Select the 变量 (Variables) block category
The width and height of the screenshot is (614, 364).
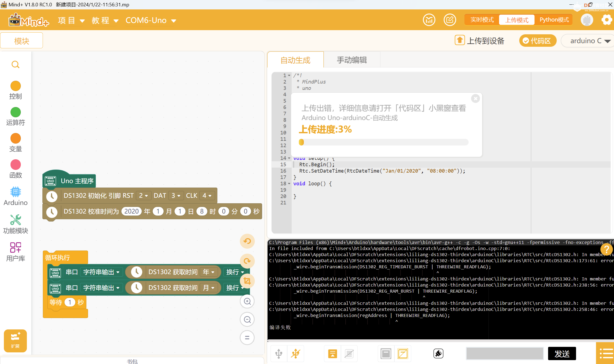point(16,143)
